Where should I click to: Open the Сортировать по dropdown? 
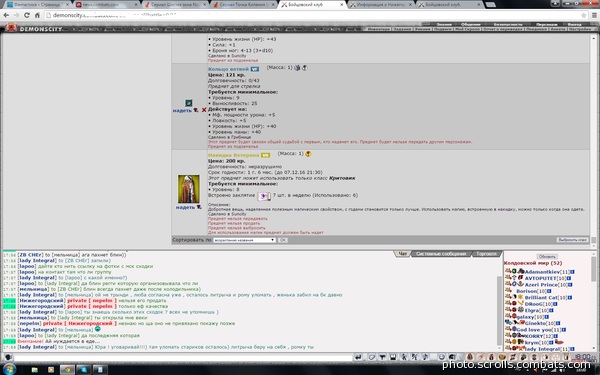coord(244,240)
